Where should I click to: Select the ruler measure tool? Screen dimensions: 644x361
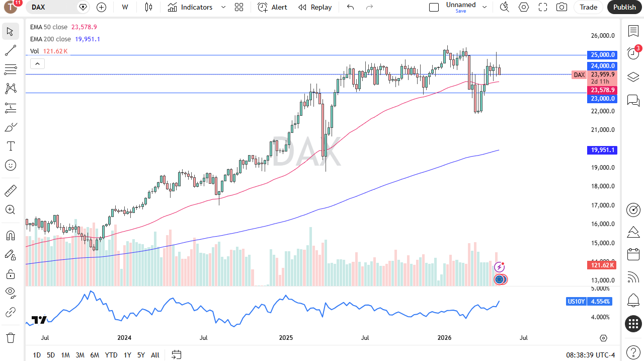[x=10, y=191]
